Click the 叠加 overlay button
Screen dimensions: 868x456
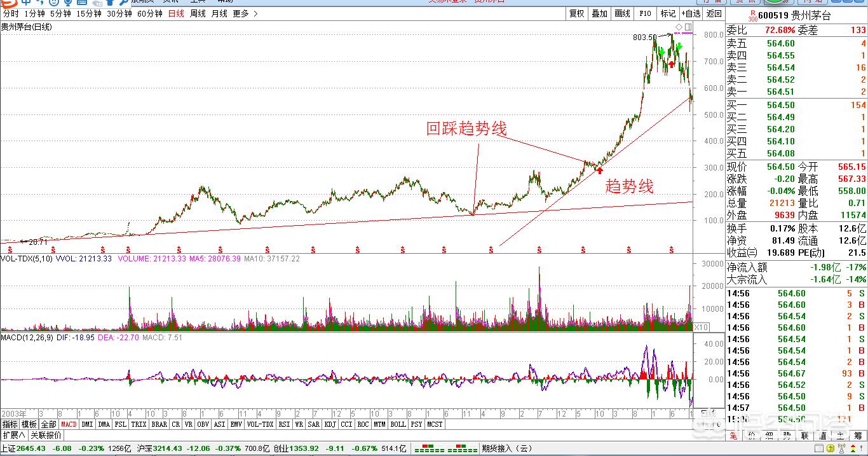coord(599,13)
